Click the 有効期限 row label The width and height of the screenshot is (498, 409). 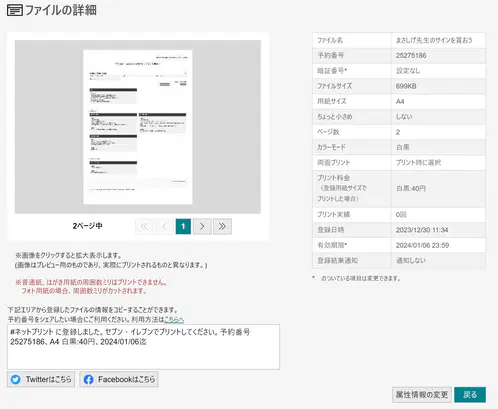(x=331, y=245)
